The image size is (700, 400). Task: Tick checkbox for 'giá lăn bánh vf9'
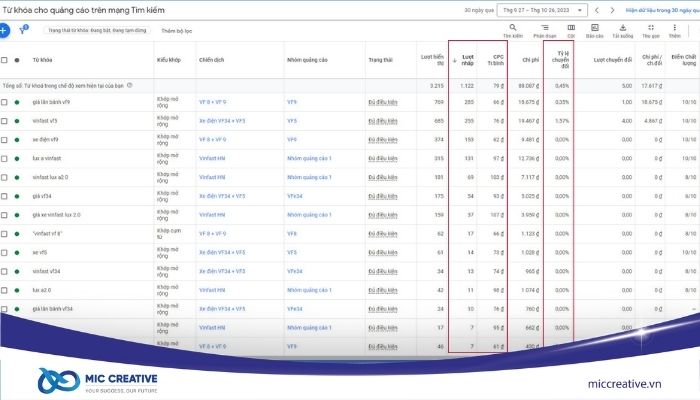click(x=4, y=102)
